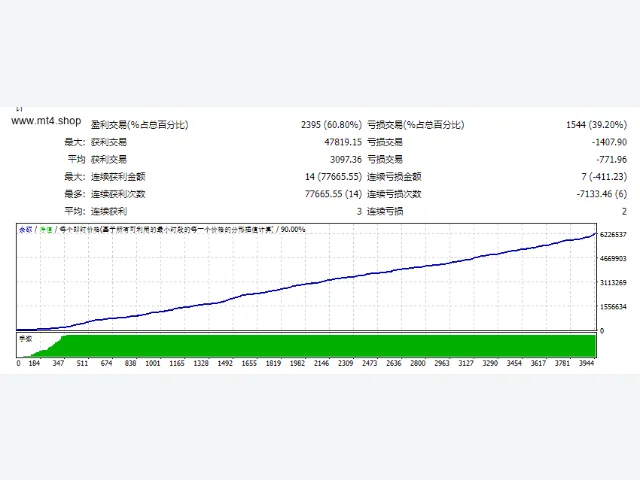Click the green 净值 legend label
The height and width of the screenshot is (480, 640).
(46, 230)
